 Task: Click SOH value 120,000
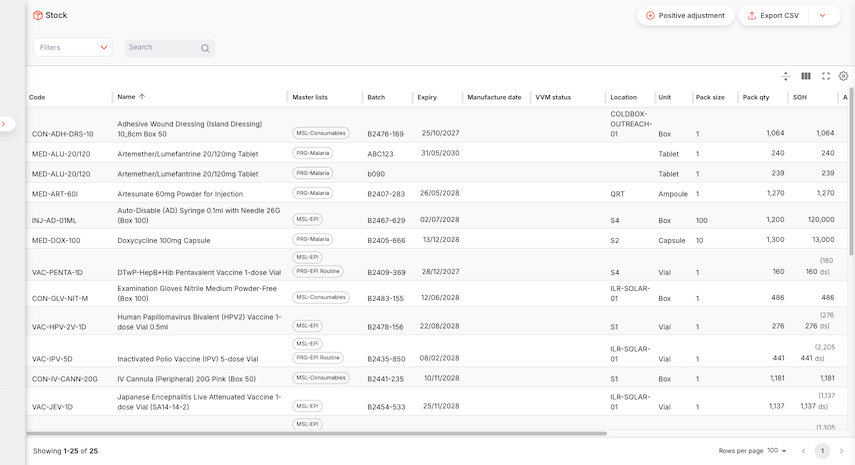[821, 219]
